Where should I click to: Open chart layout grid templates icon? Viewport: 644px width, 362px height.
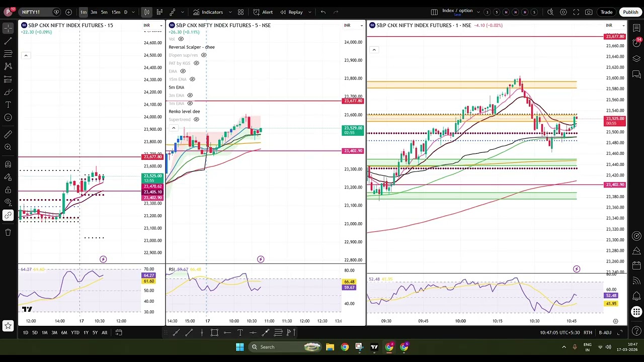click(241, 12)
